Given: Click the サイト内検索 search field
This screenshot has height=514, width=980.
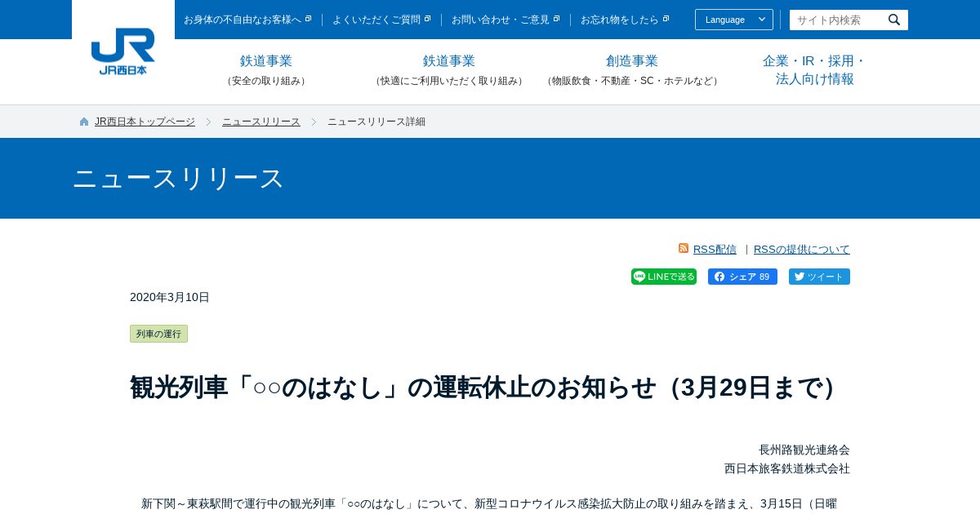Looking at the screenshot, I should (837, 20).
